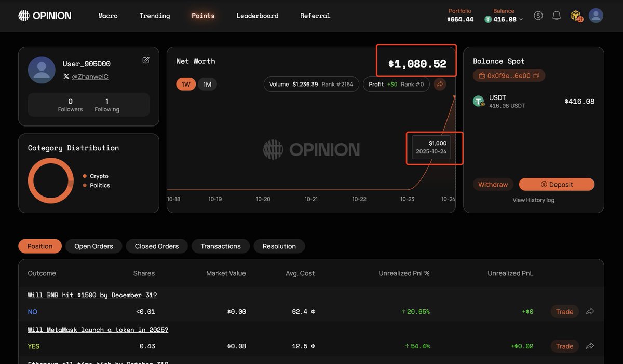Click the Avg. Cost column header
The height and width of the screenshot is (364, 623).
point(300,273)
